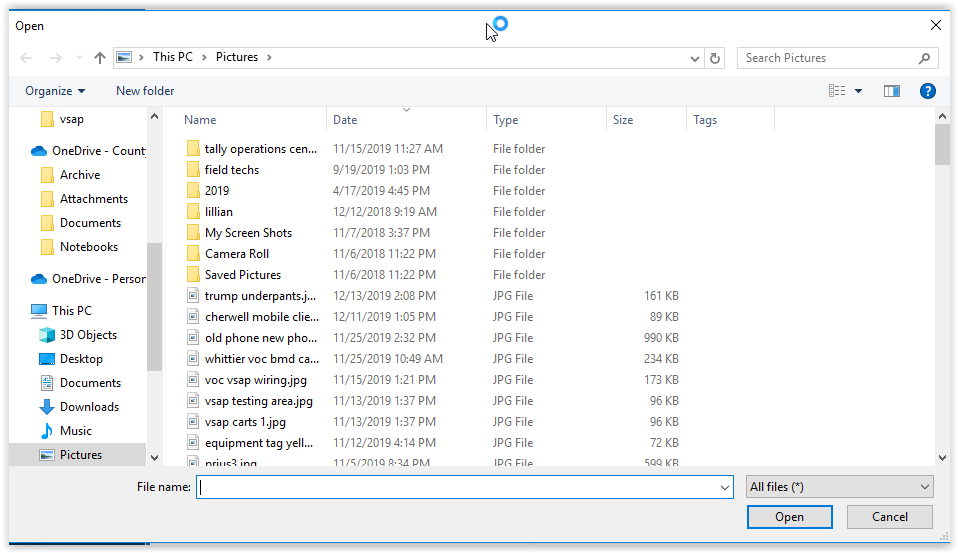
Task: Open the Help question mark icon
Action: point(927,91)
